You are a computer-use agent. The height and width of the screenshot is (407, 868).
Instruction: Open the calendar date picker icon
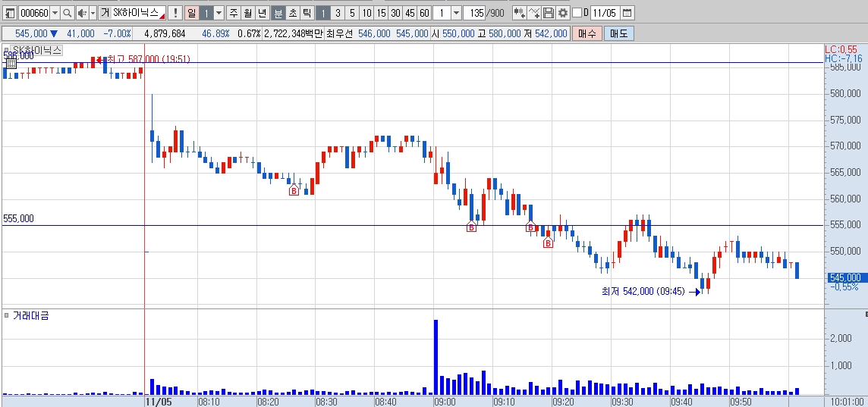[x=627, y=13]
